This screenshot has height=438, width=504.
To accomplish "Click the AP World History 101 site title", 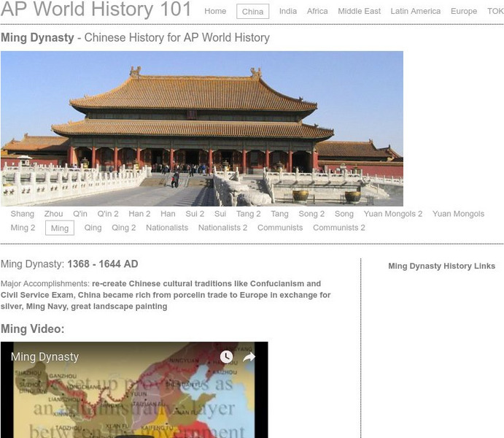I will pos(96,9).
